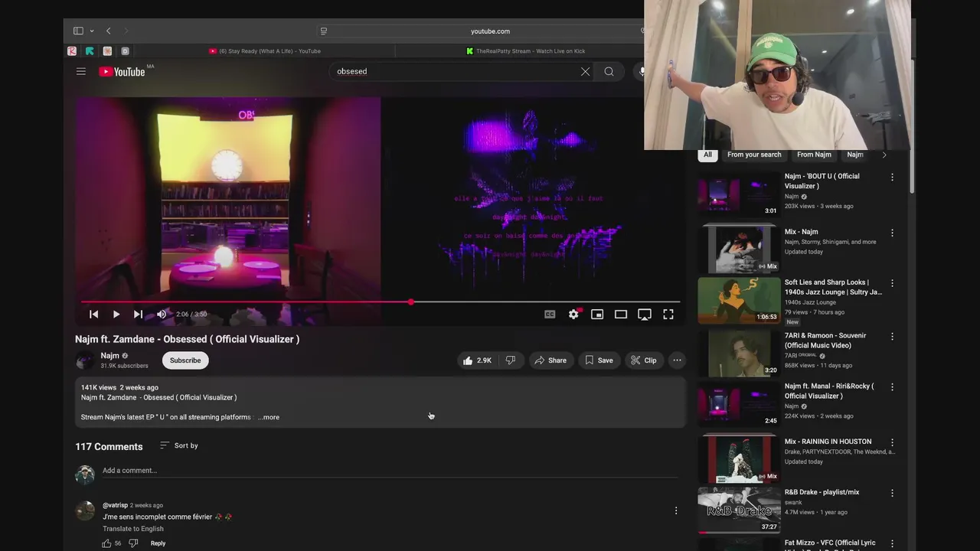Expand description with ...more
The width and height of the screenshot is (980, 551).
coord(269,417)
